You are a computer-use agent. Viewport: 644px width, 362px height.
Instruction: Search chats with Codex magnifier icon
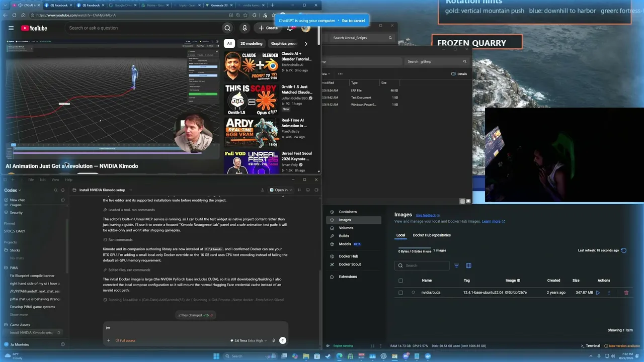click(56, 190)
